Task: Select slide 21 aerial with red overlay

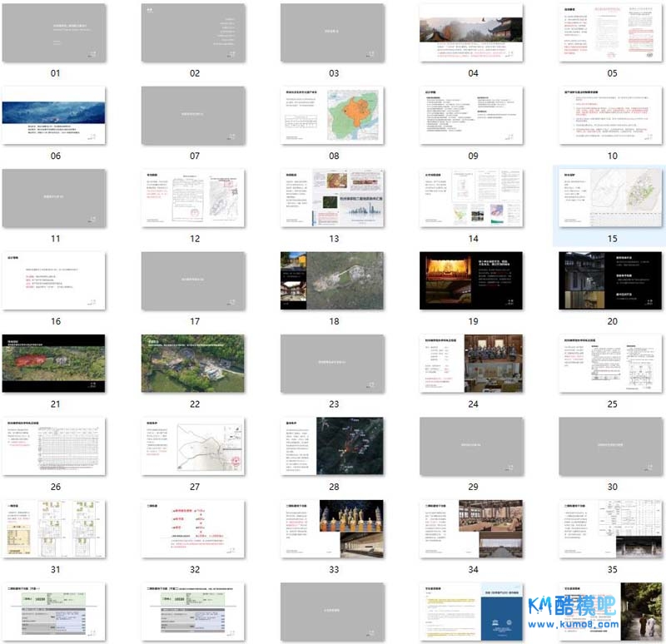Action: pos(55,364)
